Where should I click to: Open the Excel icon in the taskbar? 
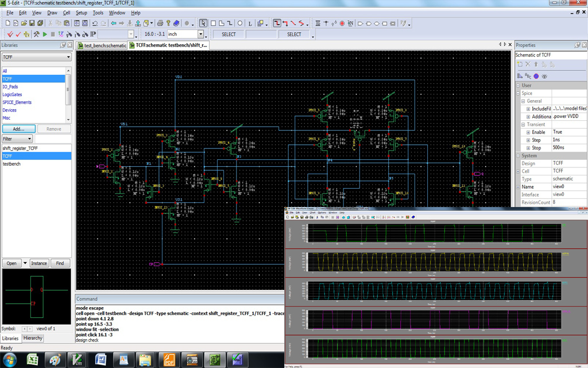pos(32,360)
